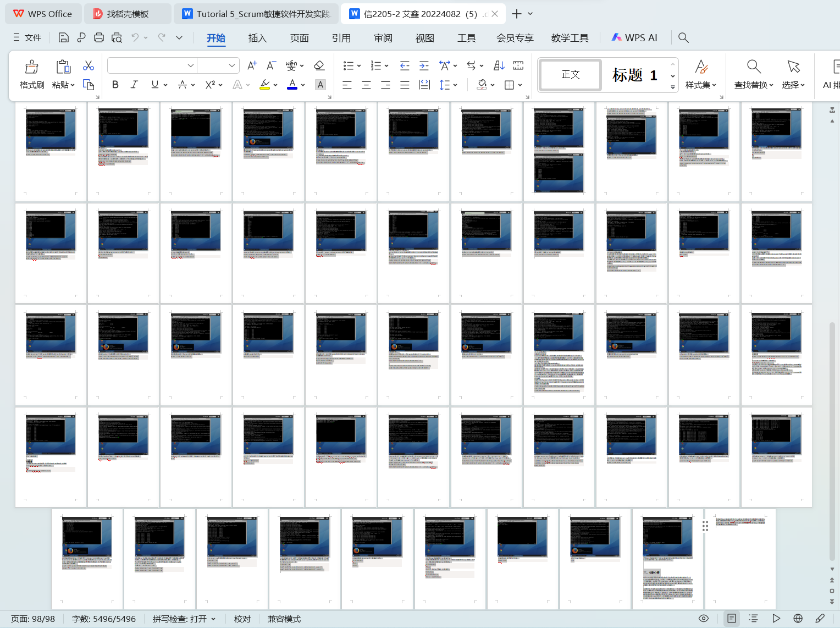Click the font color red A swatch
The width and height of the screenshot is (840, 628).
[x=292, y=85]
